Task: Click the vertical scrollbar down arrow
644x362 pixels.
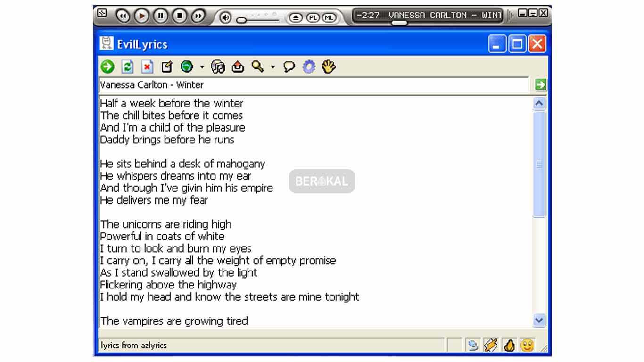Action: 539,321
